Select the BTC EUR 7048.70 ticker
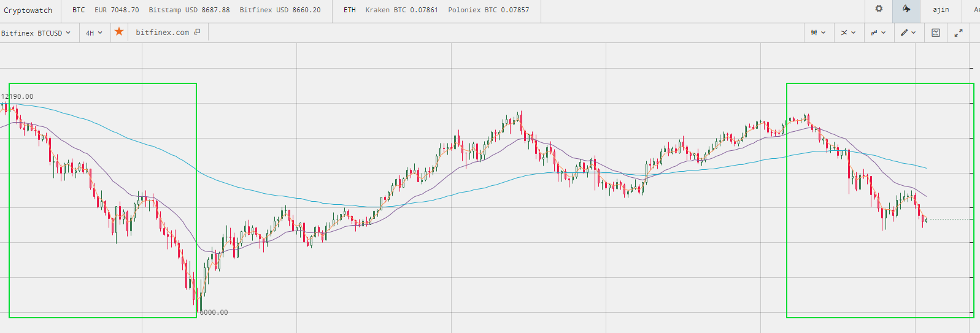This screenshot has width=980, height=333. coord(117,10)
